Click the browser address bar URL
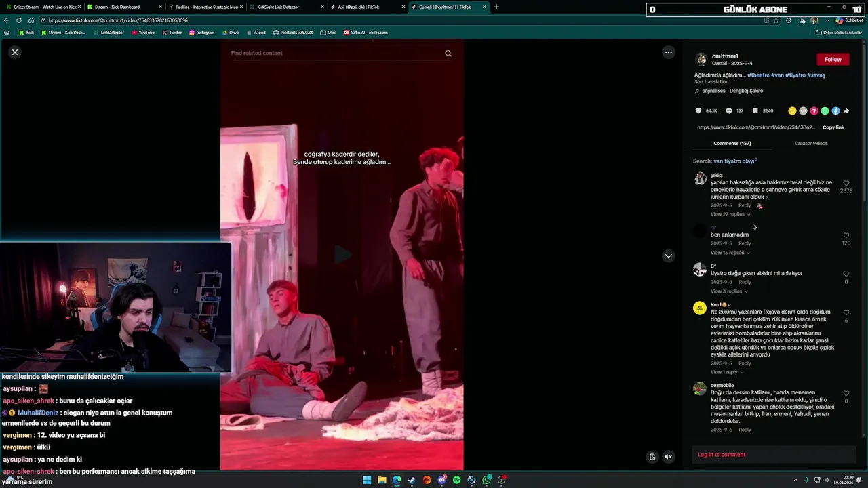Screen dimensions: 868x488 118,20
